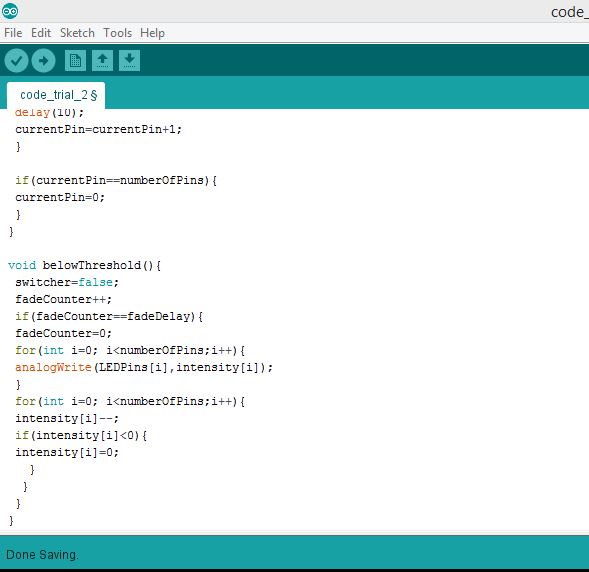Click the 'Done Saving.' status message
Image resolution: width=589 pixels, height=572 pixels.
click(42, 555)
